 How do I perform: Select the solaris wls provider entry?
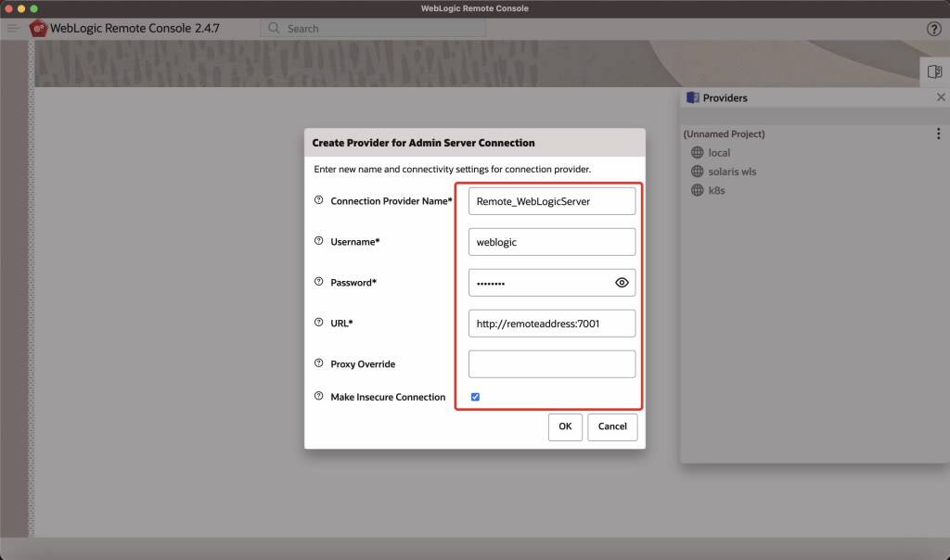coord(731,171)
